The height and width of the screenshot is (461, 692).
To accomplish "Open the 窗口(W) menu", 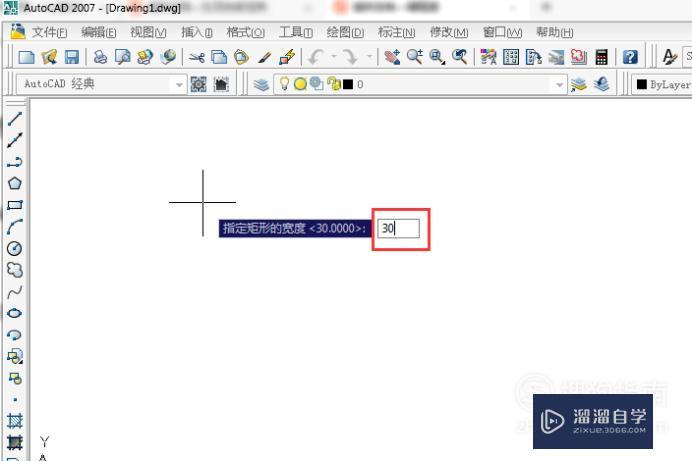I will click(x=502, y=32).
